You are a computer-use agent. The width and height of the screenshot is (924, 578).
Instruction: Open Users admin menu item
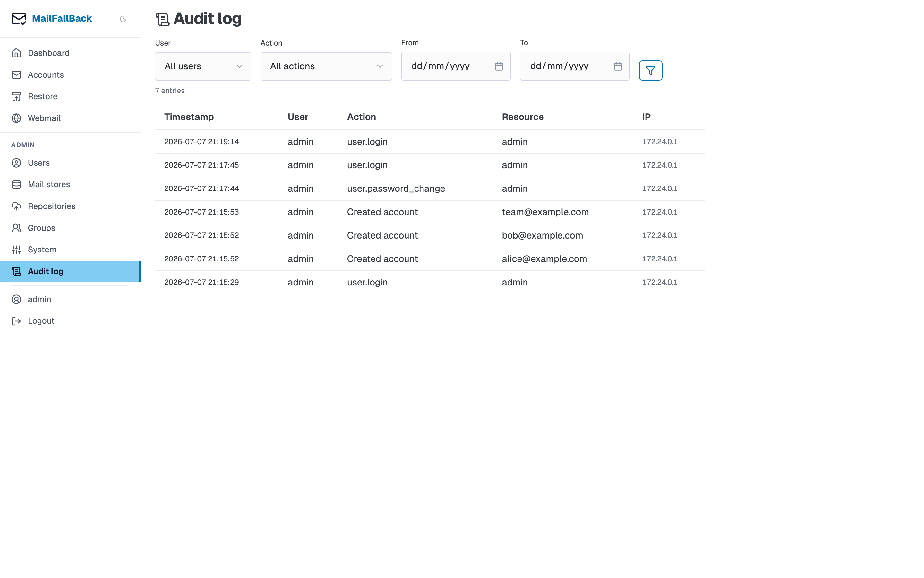point(70,163)
